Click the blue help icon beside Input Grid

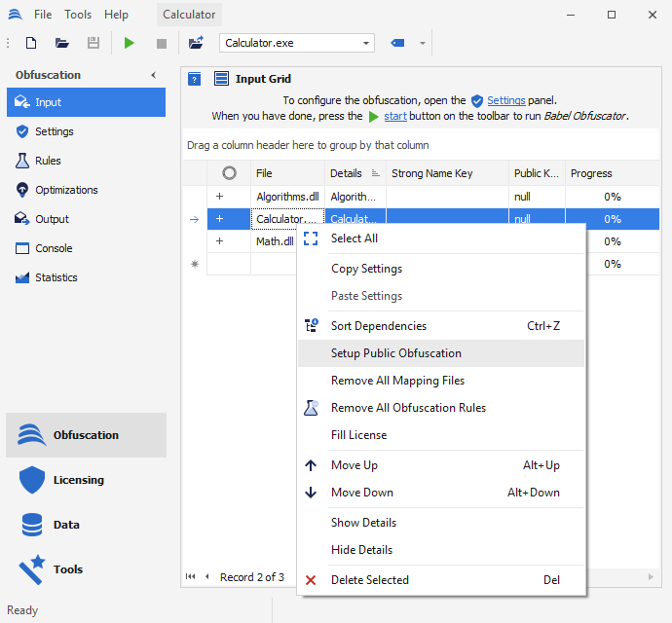(x=195, y=79)
